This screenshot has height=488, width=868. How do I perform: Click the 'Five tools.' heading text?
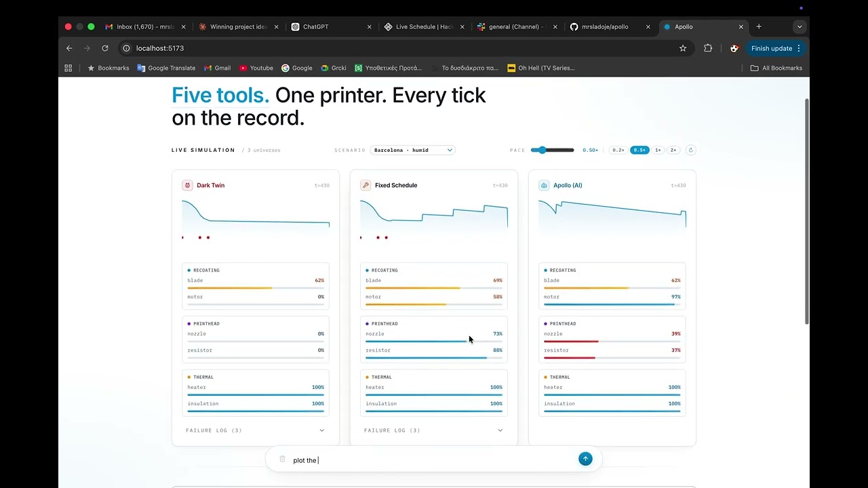(x=220, y=96)
